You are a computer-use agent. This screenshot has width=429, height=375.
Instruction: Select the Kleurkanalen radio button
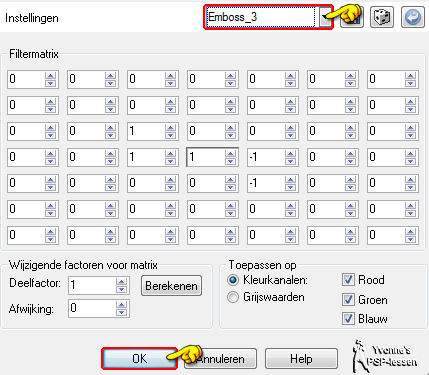pos(233,280)
